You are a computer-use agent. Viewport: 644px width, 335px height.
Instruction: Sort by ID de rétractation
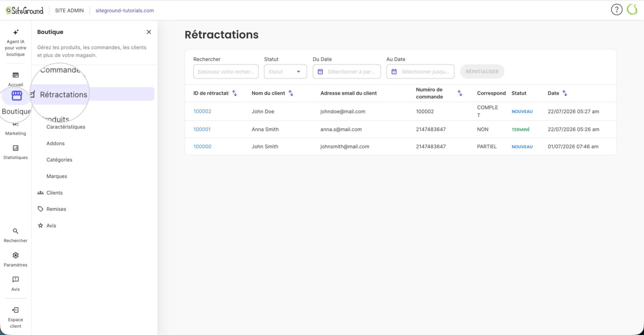[x=234, y=93]
